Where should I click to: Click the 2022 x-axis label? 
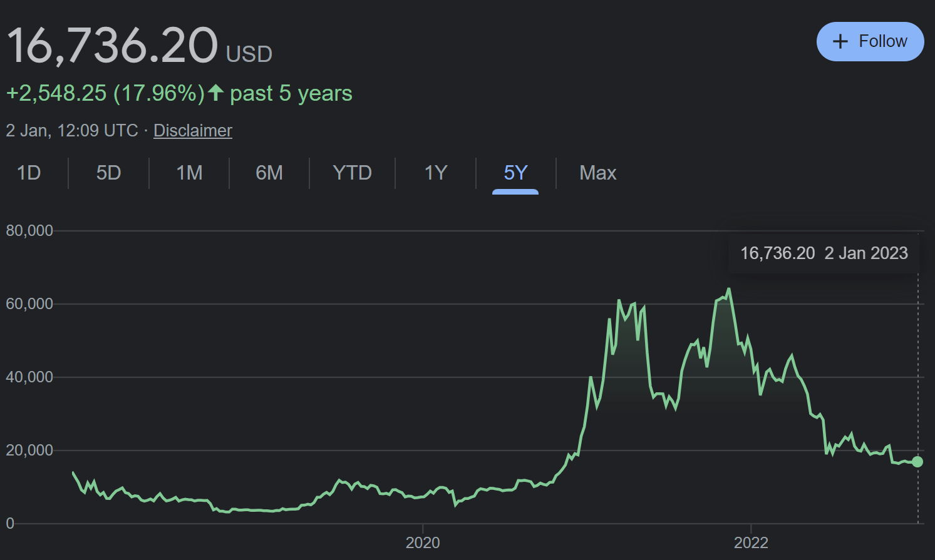[x=751, y=542]
